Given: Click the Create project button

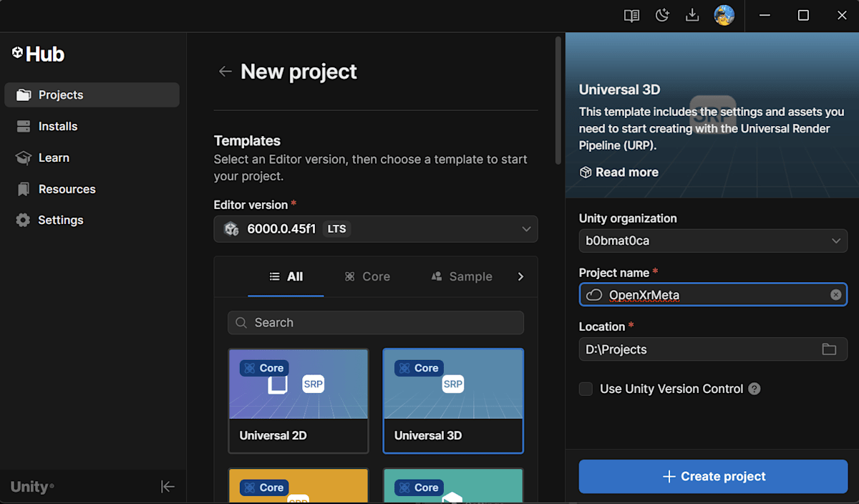Looking at the screenshot, I should click(x=713, y=476).
